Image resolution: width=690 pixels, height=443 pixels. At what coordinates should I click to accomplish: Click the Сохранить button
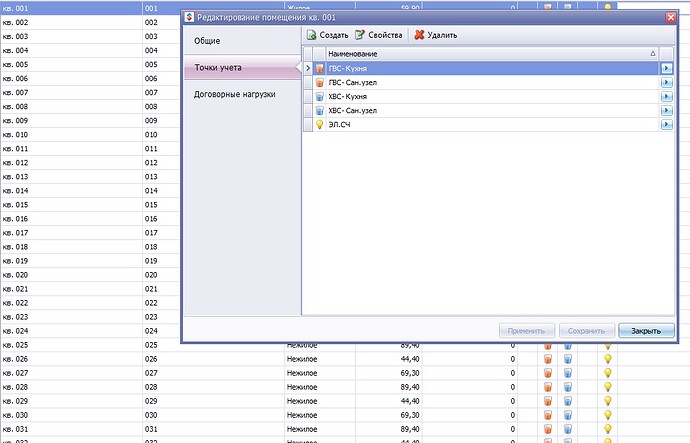click(586, 331)
